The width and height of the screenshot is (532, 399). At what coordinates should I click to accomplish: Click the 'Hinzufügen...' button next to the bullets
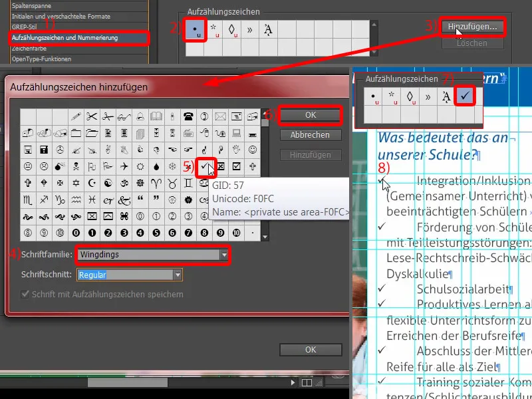tap(473, 27)
